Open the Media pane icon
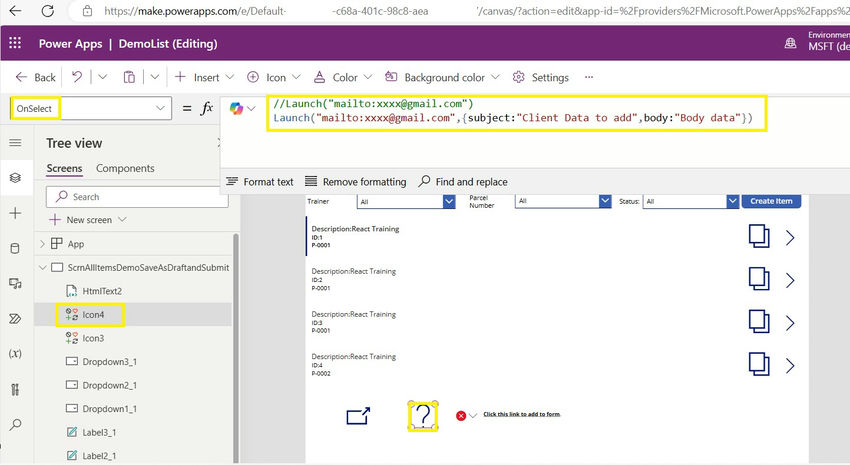Image resolution: width=850 pixels, height=465 pixels. point(15,283)
